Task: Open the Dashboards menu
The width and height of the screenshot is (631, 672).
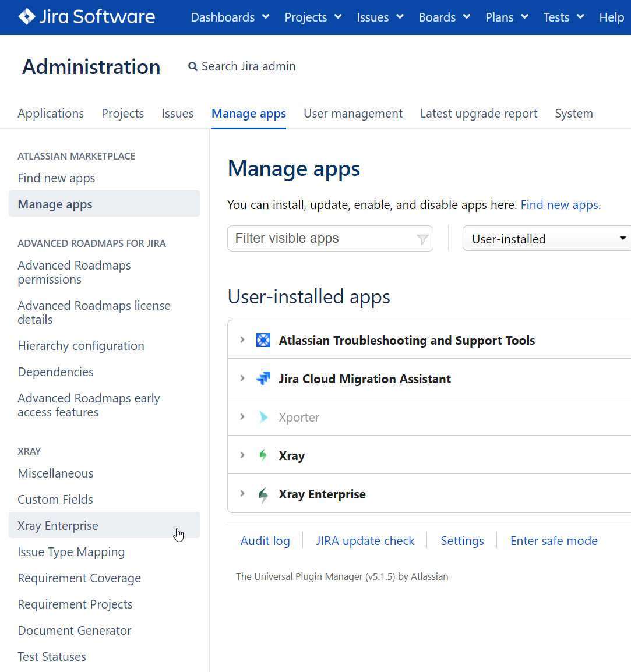Action: pyautogui.click(x=230, y=17)
